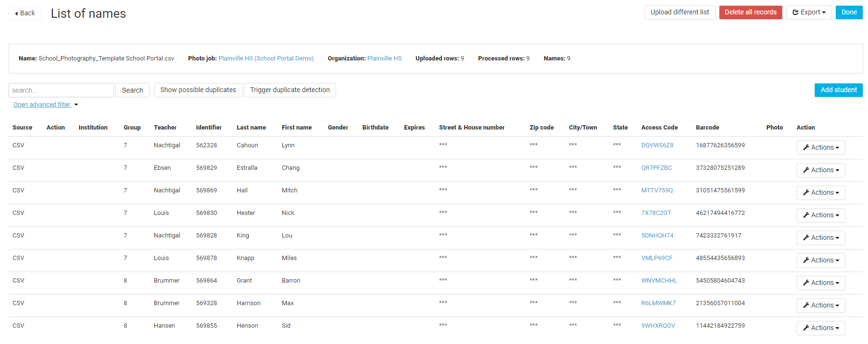Delete all records via red button
868x344 pixels.
pyautogui.click(x=751, y=12)
